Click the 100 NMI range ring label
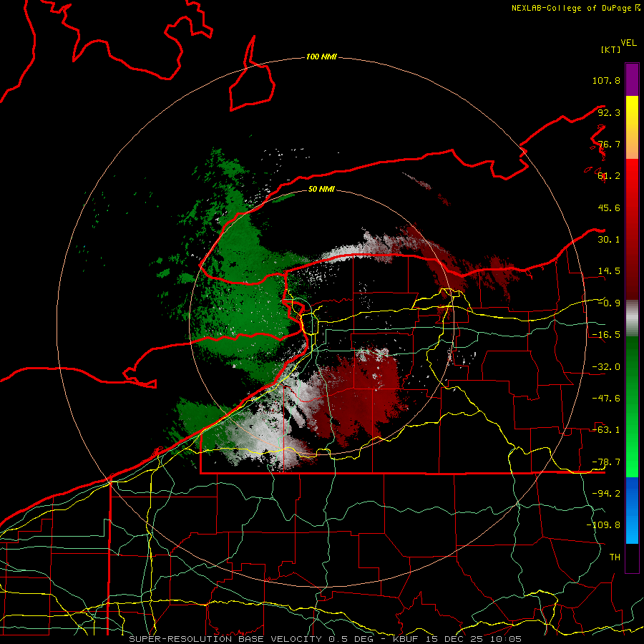 pos(321,57)
